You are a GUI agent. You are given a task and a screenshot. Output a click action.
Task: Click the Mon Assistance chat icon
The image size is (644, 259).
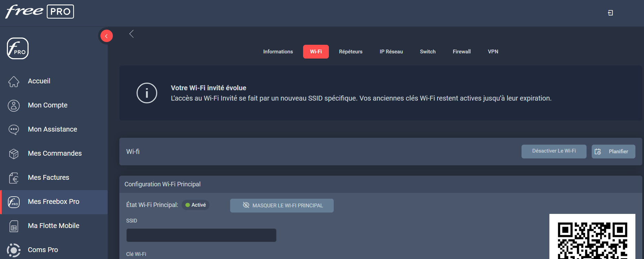point(14,129)
